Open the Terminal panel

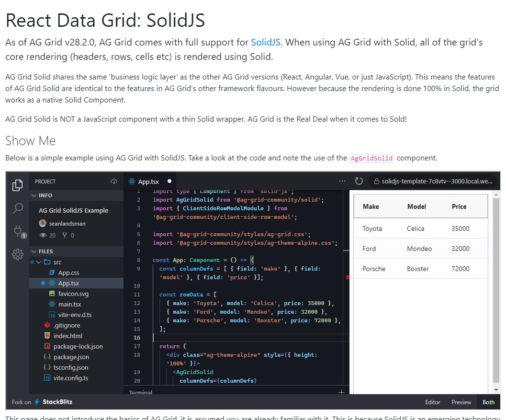pos(140,392)
